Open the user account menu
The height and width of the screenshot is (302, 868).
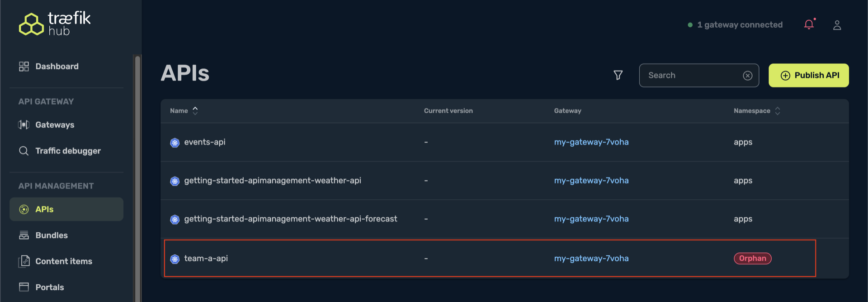(x=837, y=25)
